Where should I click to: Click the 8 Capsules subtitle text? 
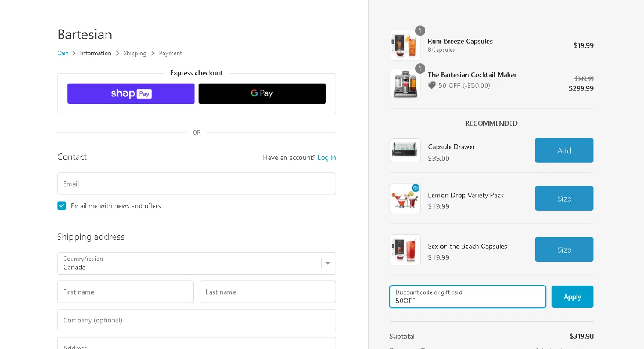click(x=441, y=50)
